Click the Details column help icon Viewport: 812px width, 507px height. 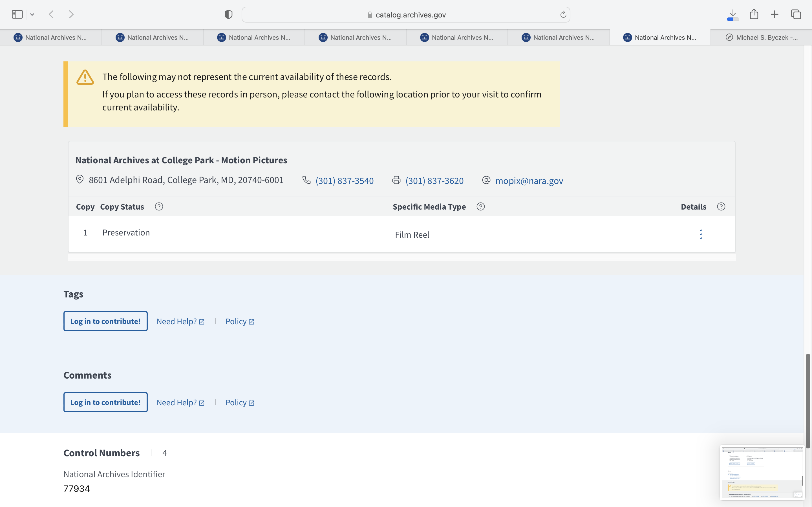coord(721,206)
